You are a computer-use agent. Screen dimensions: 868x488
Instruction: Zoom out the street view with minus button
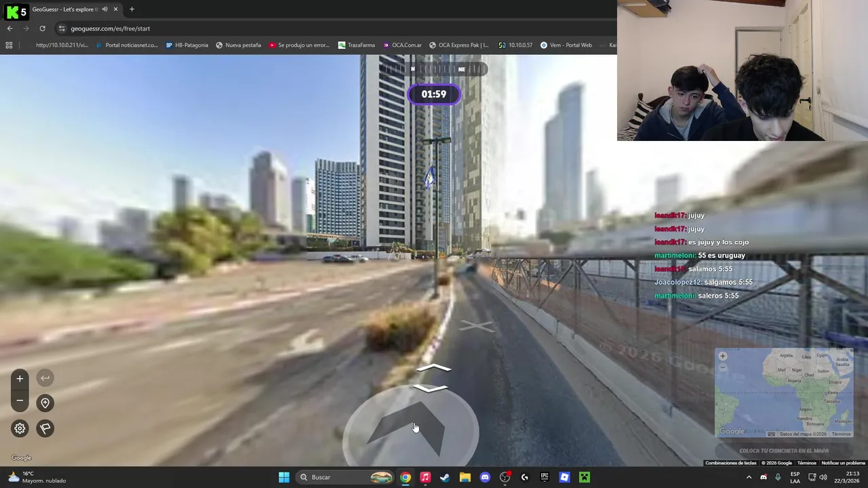point(20,401)
